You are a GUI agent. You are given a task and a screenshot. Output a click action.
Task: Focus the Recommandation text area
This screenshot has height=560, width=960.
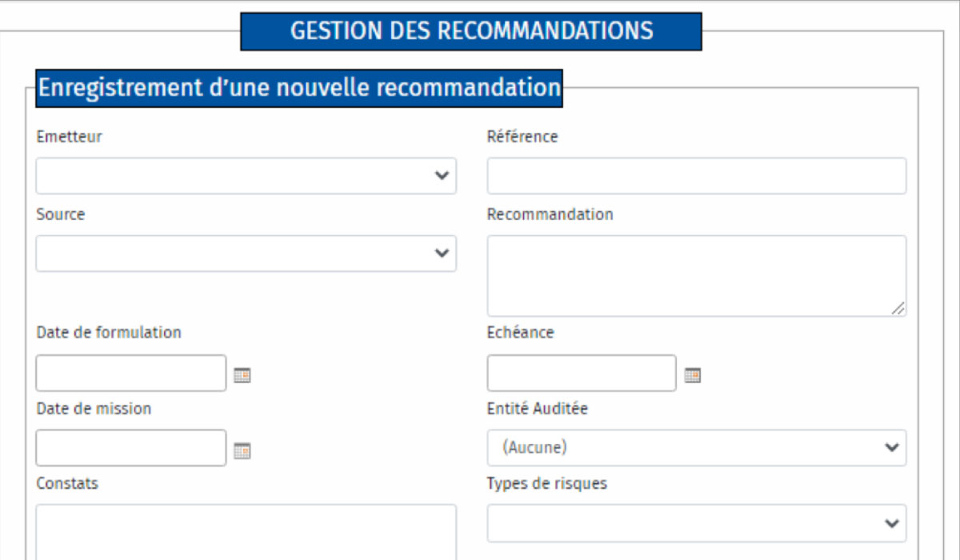tap(697, 276)
